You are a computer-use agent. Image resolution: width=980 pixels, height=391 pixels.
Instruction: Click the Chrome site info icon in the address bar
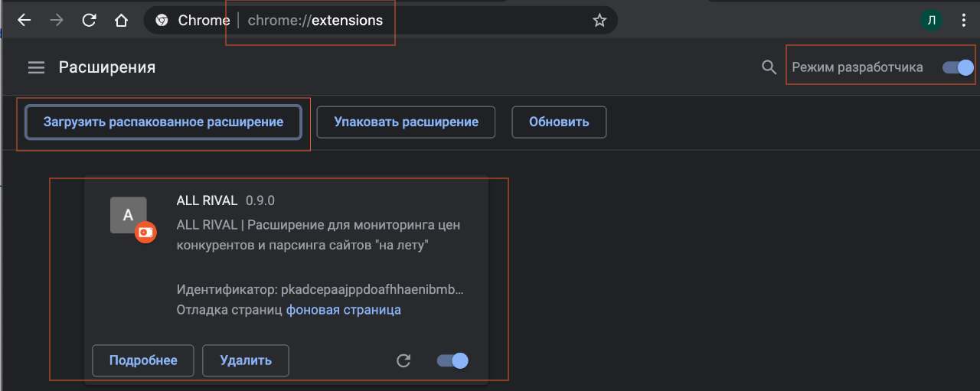[x=162, y=21]
